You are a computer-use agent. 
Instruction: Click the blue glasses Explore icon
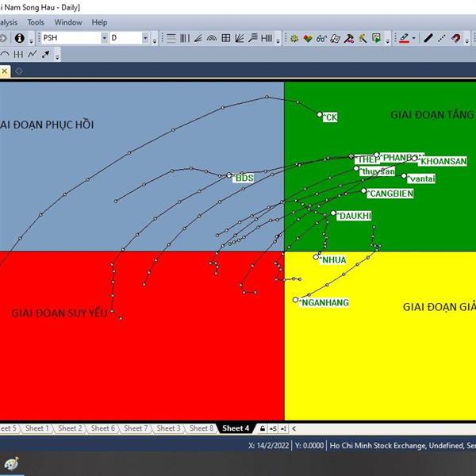(x=321, y=38)
